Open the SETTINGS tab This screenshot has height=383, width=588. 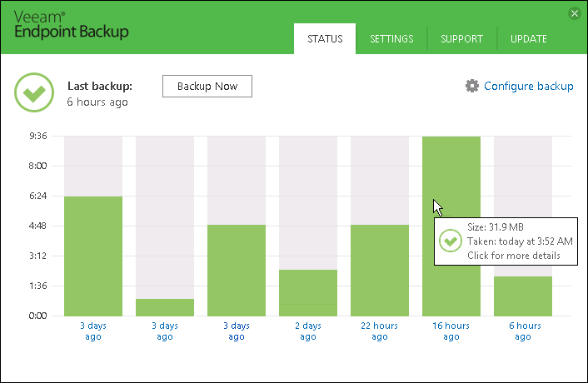[391, 39]
